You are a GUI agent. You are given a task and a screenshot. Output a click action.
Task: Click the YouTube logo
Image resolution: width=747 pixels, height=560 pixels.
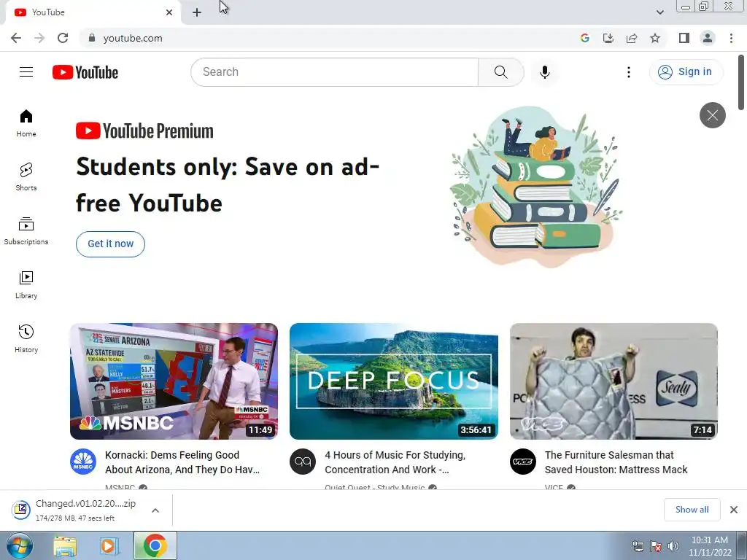(x=85, y=72)
